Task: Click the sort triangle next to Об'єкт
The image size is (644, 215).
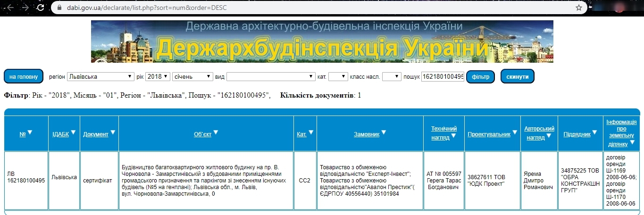Action: tap(216, 132)
